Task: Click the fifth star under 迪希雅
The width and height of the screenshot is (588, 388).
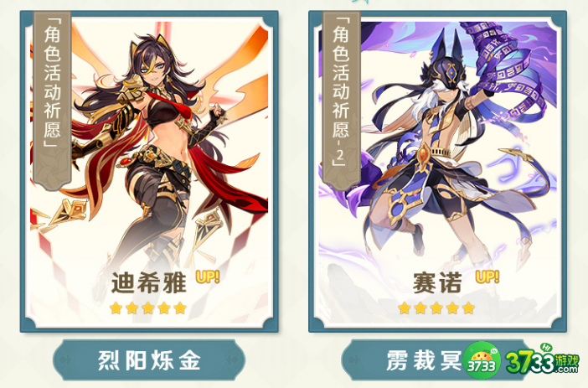Action: coord(180,308)
